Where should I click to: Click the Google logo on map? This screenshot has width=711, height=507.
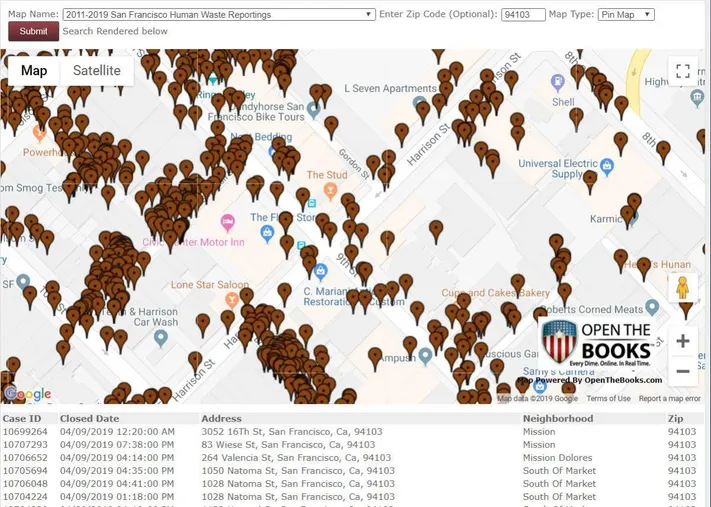[28, 394]
